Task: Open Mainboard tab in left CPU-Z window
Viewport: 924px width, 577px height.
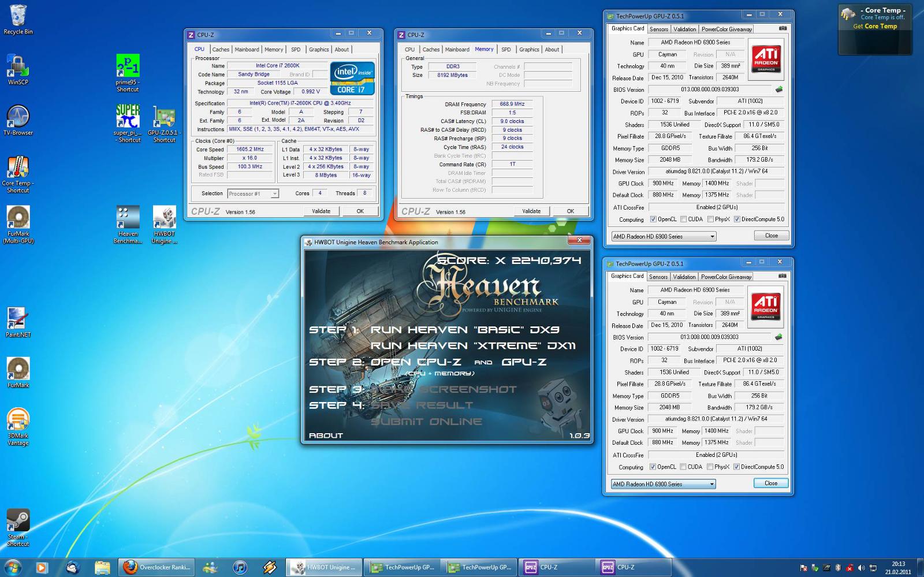Action: click(247, 50)
